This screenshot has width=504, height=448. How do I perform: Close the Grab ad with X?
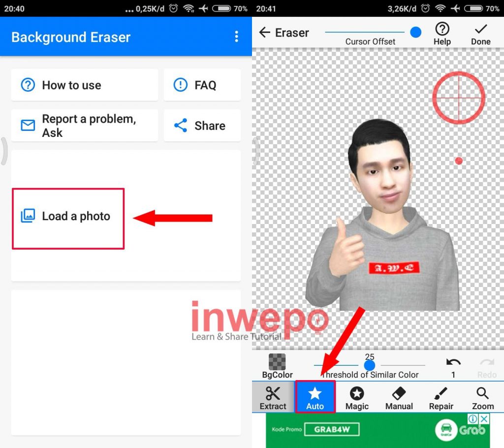pos(484,419)
